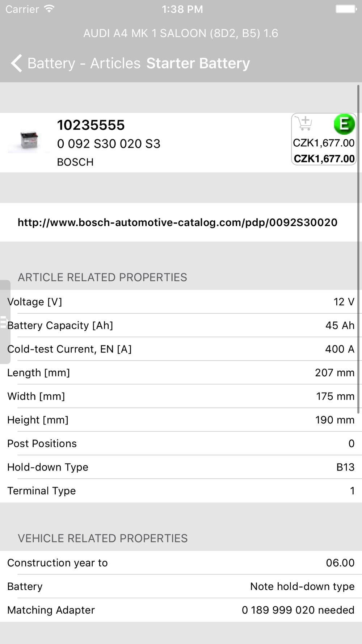Tap the battery status bar icon

click(x=346, y=9)
